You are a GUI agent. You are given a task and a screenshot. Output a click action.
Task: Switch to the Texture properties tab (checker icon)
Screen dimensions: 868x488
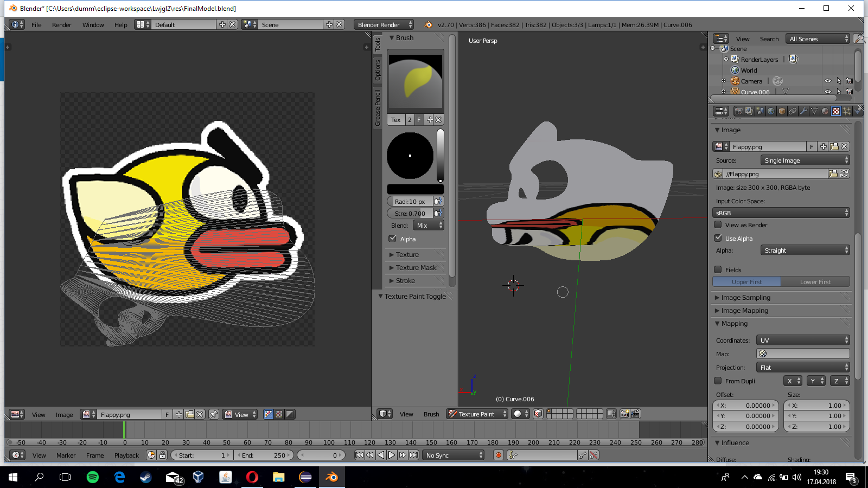pyautogui.click(x=836, y=111)
